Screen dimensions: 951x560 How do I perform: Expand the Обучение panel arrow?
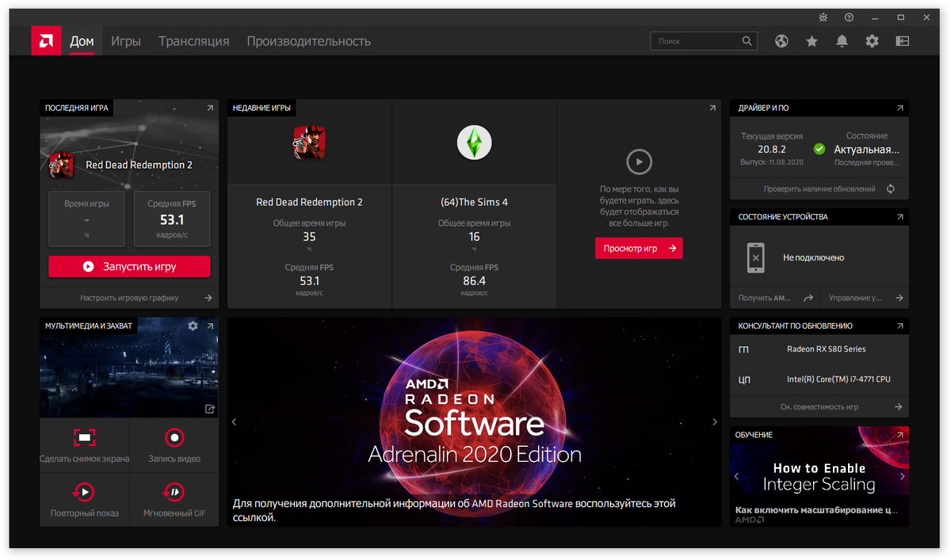click(x=899, y=435)
